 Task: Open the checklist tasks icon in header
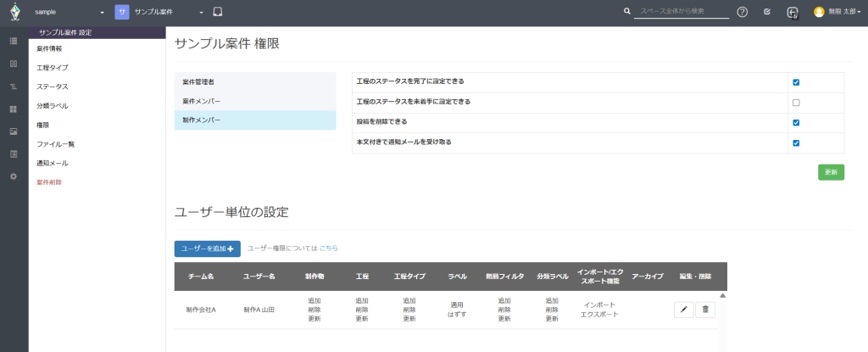click(x=766, y=12)
